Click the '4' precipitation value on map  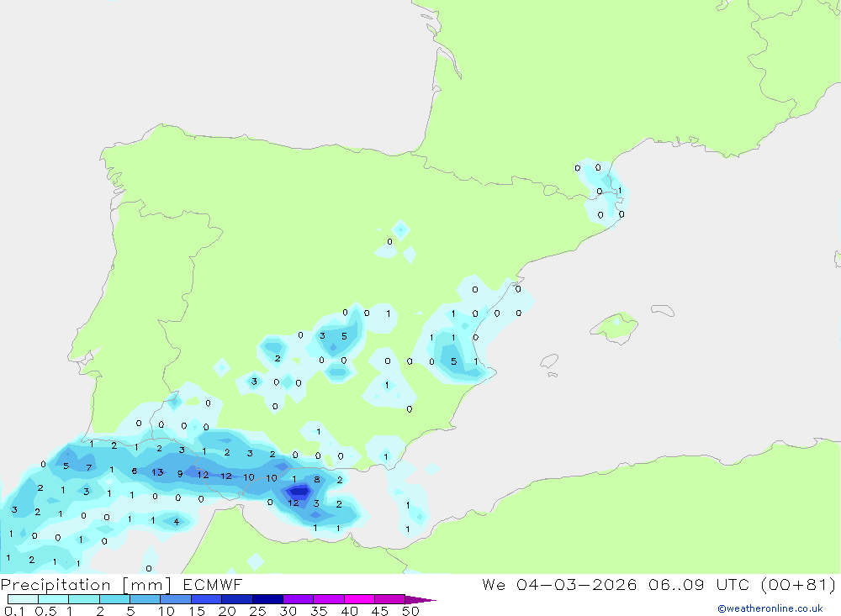(x=177, y=522)
